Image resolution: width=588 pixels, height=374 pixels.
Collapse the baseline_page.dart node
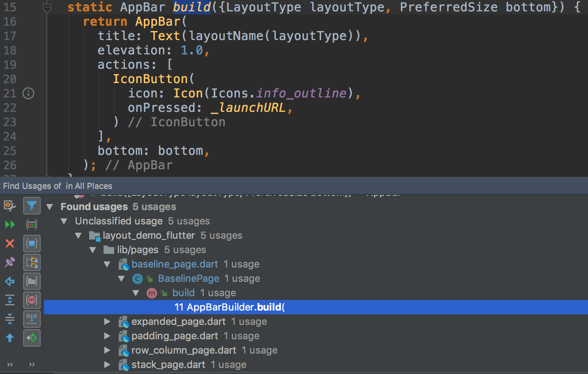click(107, 264)
